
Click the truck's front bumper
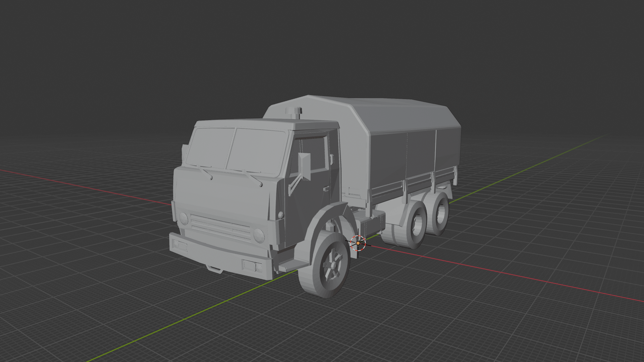pyautogui.click(x=220, y=256)
